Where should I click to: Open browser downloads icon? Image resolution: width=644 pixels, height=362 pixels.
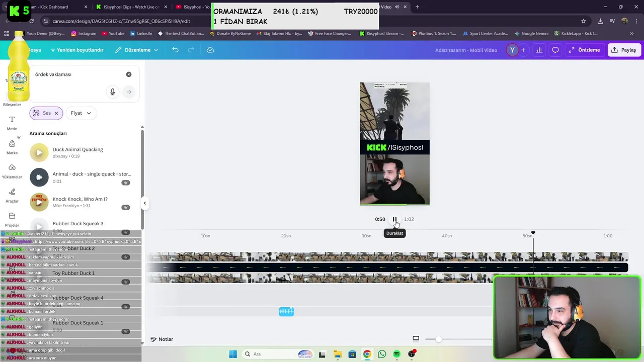(600, 21)
